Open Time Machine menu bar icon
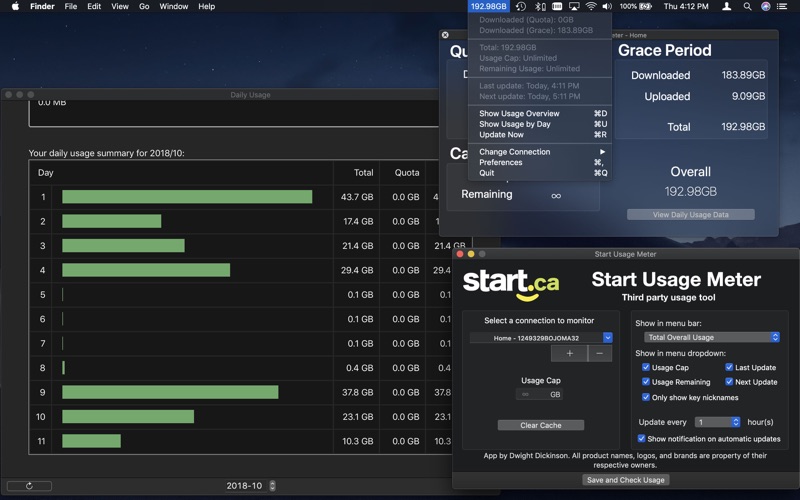 tap(521, 6)
